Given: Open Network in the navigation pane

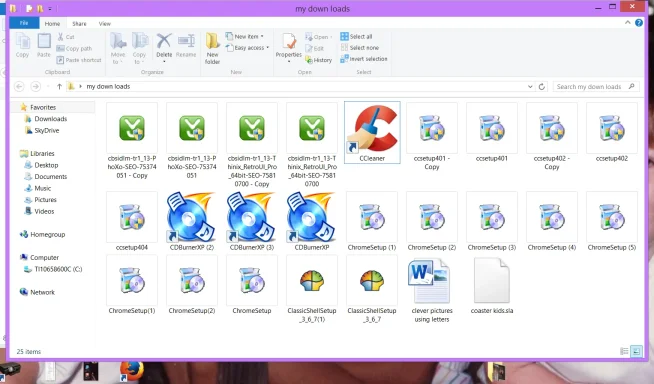Looking at the screenshot, I should pyautogui.click(x=42, y=292).
